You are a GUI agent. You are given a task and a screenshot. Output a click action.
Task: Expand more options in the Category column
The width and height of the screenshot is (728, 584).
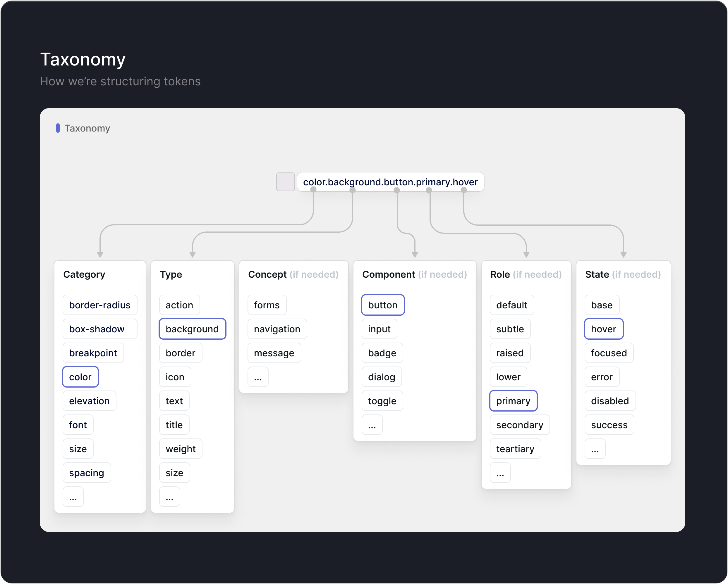[x=73, y=497]
